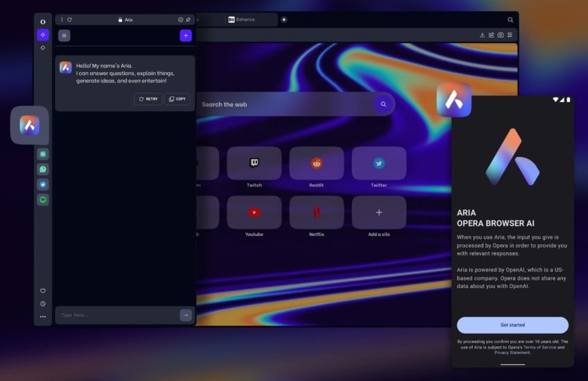The image size is (588, 381).
Task: Open the 'Terms of Service' link
Action: click(x=539, y=347)
